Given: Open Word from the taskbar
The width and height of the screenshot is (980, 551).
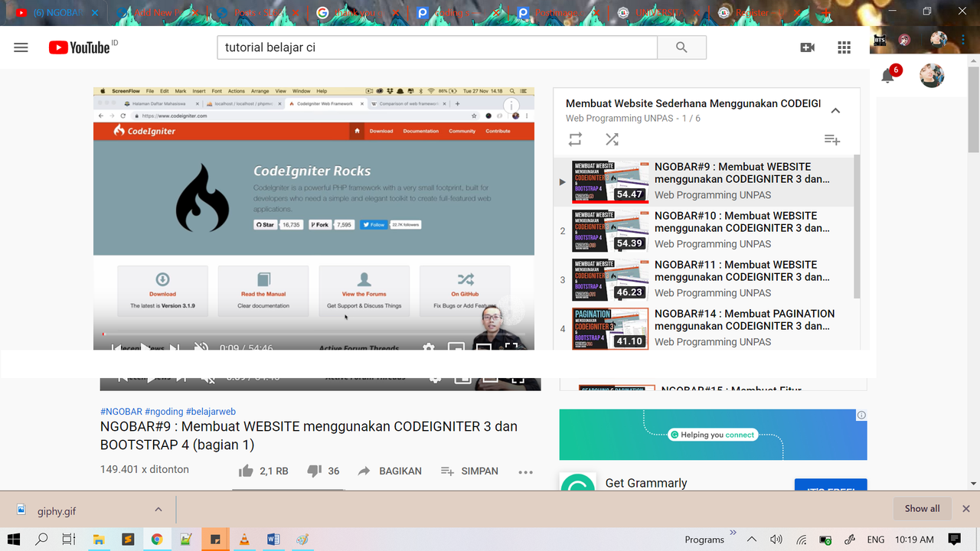Looking at the screenshot, I should [x=273, y=540].
